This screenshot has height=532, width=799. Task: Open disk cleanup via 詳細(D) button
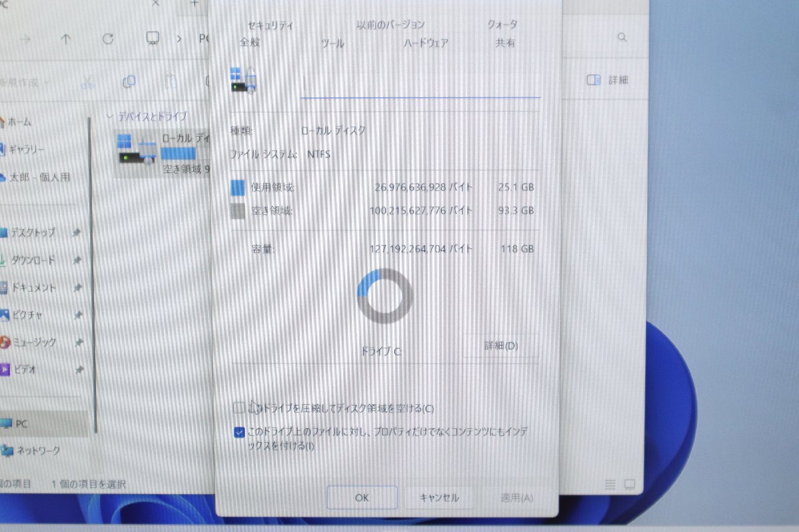click(x=501, y=346)
